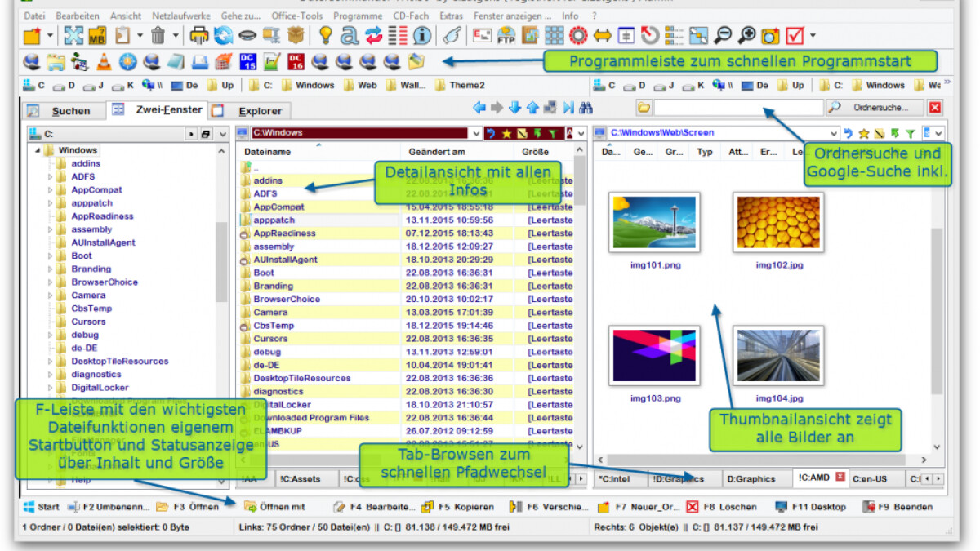
Task: Click the FTP connection icon
Action: click(x=506, y=35)
